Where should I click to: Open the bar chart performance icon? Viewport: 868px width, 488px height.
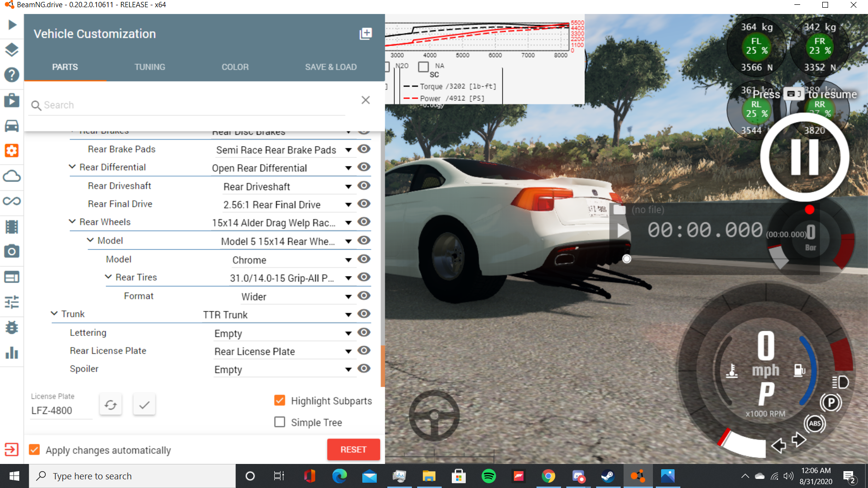(12, 353)
